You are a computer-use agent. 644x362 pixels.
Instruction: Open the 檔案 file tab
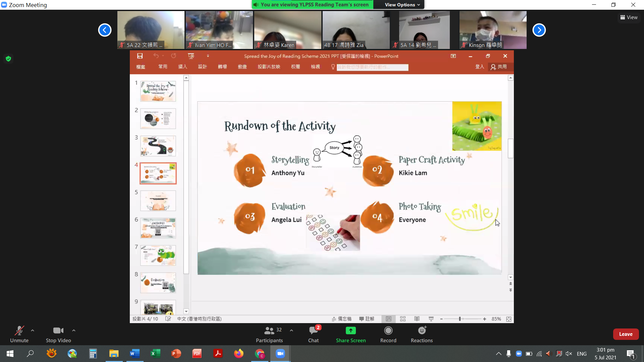coord(141,67)
